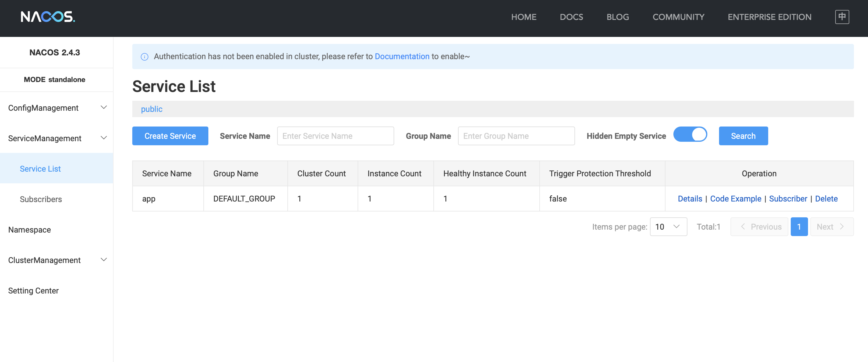Open Items per page dropdown

pos(668,227)
